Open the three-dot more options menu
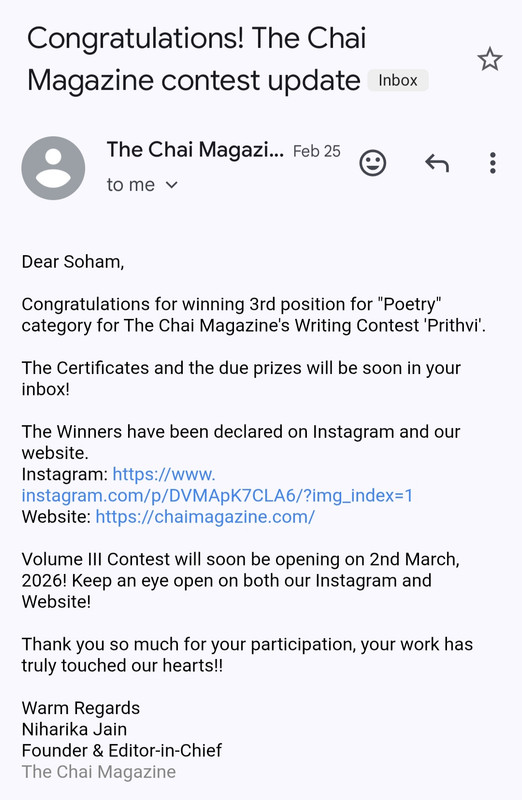 [x=492, y=163]
